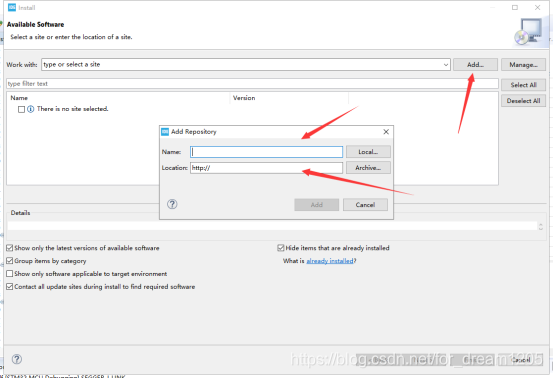Click the Select All button

[x=523, y=85]
